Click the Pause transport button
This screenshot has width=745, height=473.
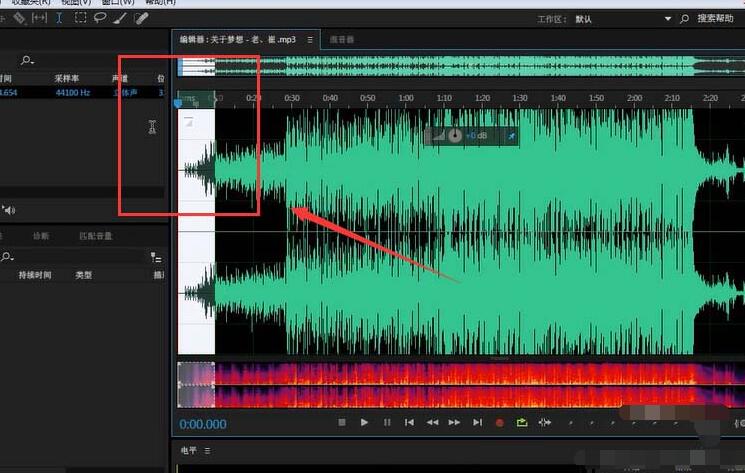[386, 423]
